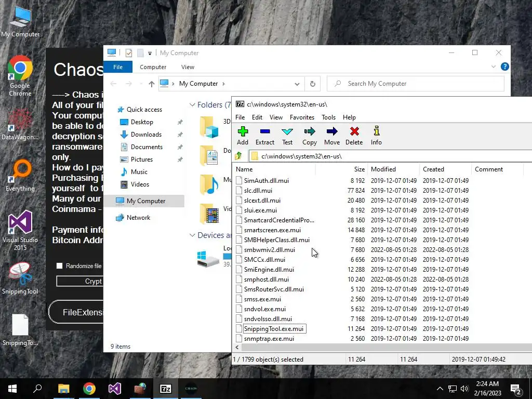532x399 pixels.
Task: Click the 7-Zip path address field
Action: point(390,156)
